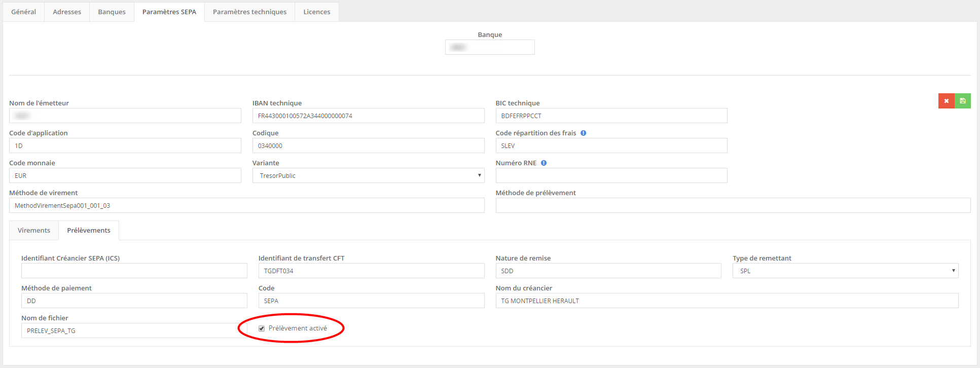Viewport: 980px width, 368px height.
Task: Select the Nom du créancier input
Action: [x=727, y=301]
